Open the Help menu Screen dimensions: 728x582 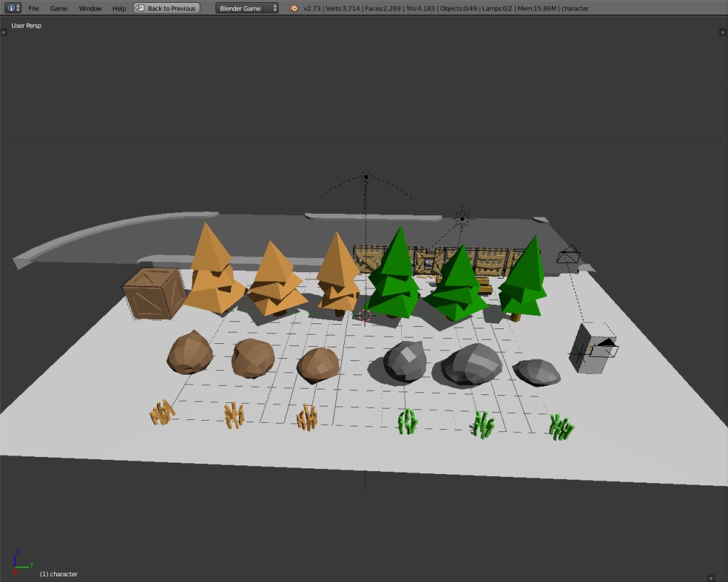[118, 9]
